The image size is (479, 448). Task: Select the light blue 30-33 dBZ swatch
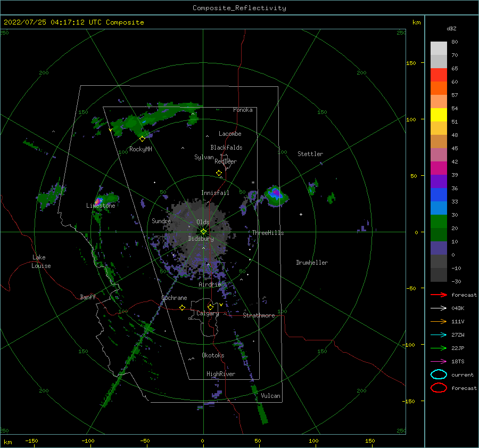439,208
